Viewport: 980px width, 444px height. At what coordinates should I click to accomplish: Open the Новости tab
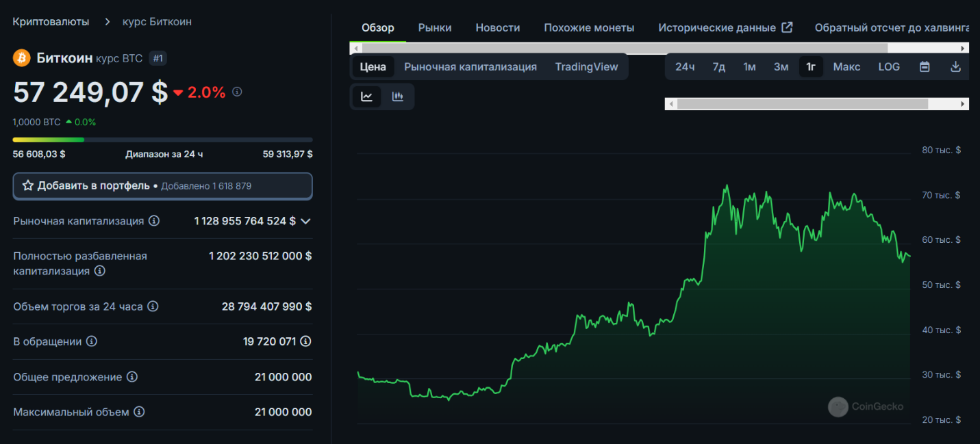(497, 27)
